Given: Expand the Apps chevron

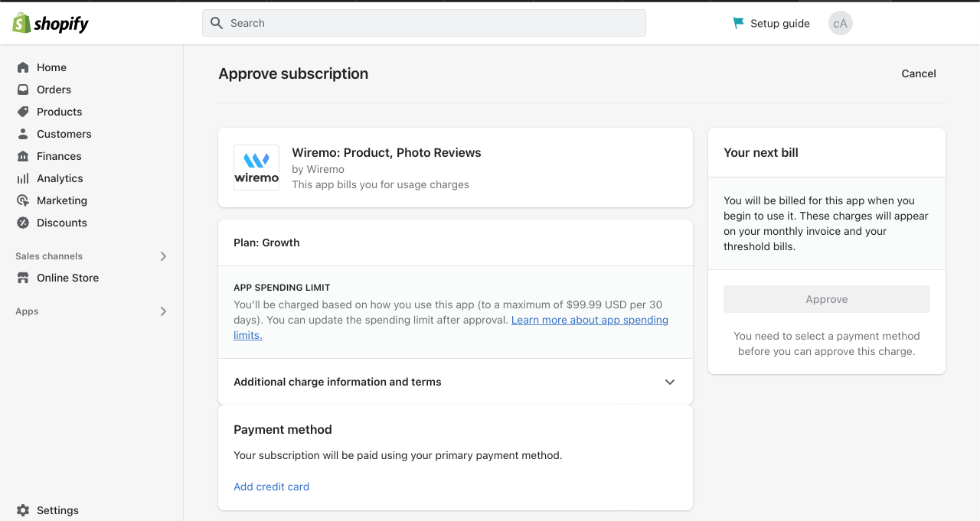Looking at the screenshot, I should 163,311.
